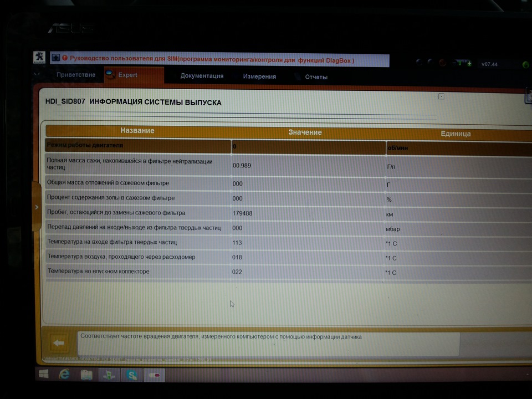Screen dimensions: 532x399
Task: Click the Peugeot lion logo icon
Action: [x=39, y=57]
